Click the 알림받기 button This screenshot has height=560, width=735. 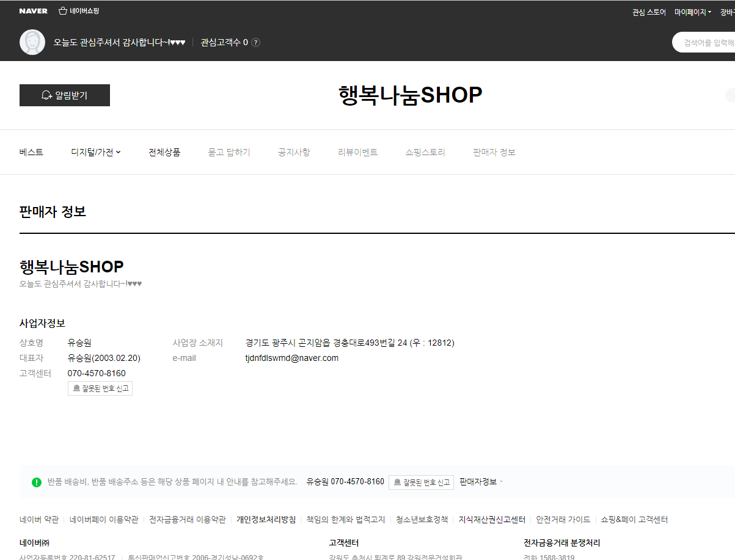[x=65, y=95]
